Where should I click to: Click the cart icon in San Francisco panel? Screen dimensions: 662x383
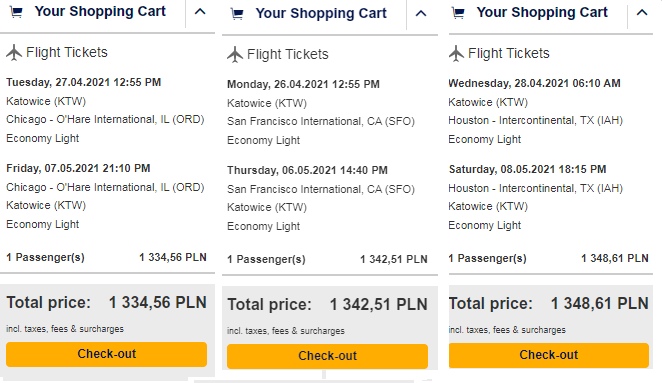pos(237,14)
